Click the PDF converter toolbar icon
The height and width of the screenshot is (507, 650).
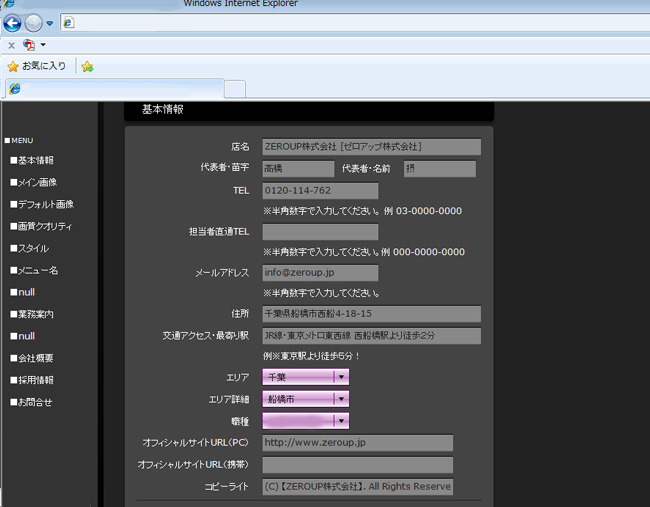[29, 45]
